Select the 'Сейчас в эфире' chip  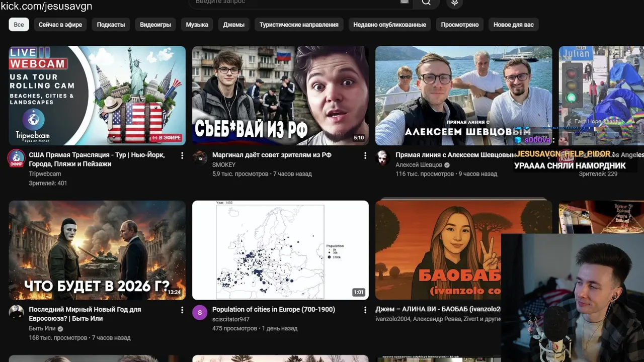point(60,25)
